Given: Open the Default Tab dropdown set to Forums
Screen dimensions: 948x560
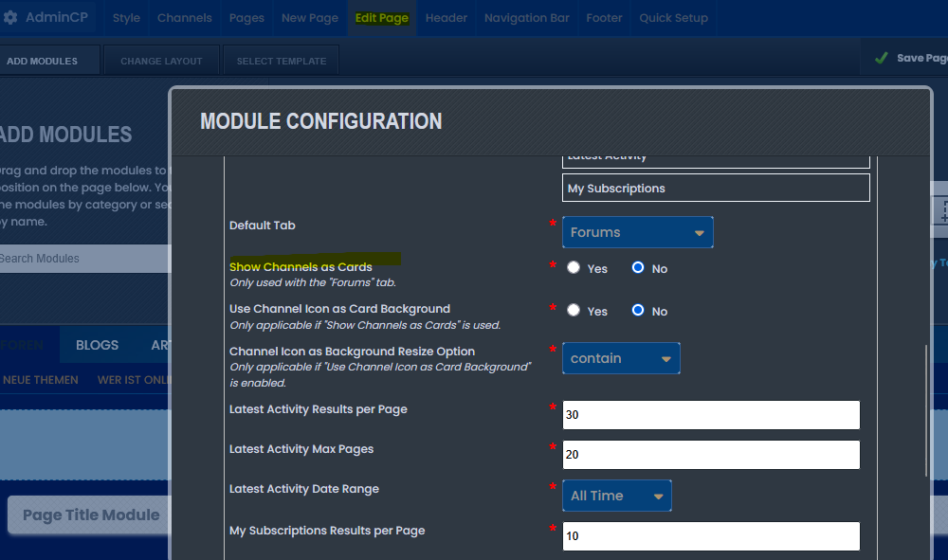Looking at the screenshot, I should (x=638, y=232).
